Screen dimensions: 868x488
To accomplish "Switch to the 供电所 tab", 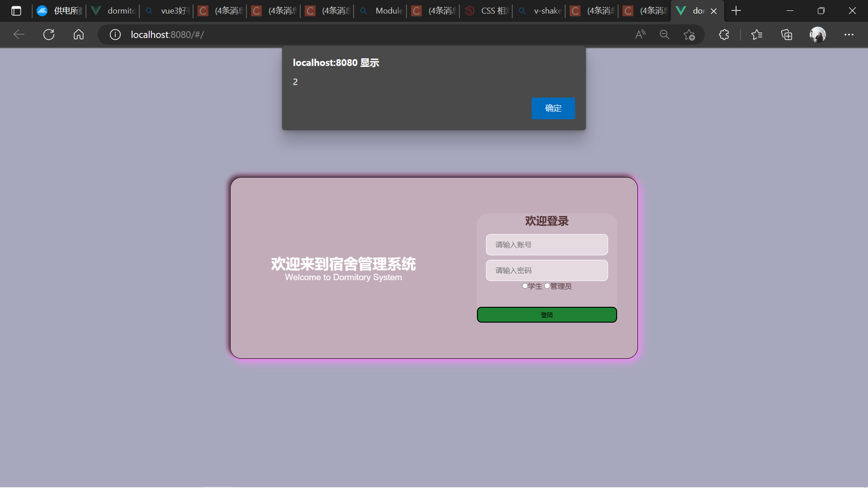I will pos(59,10).
